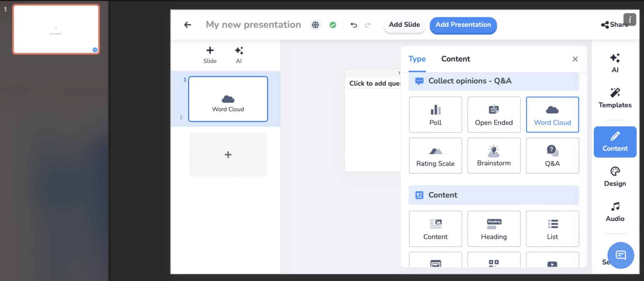Open the Design palette panel
Viewport: 644px width, 281px height.
(x=615, y=177)
